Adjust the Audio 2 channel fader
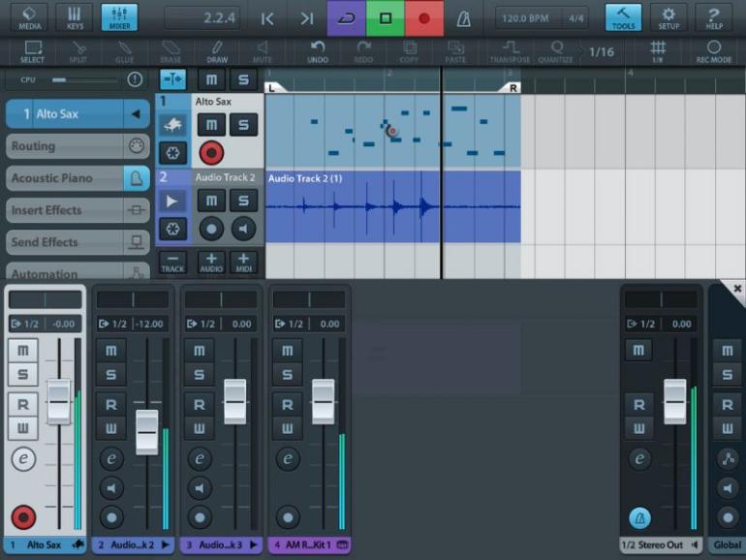 pyautogui.click(x=147, y=432)
